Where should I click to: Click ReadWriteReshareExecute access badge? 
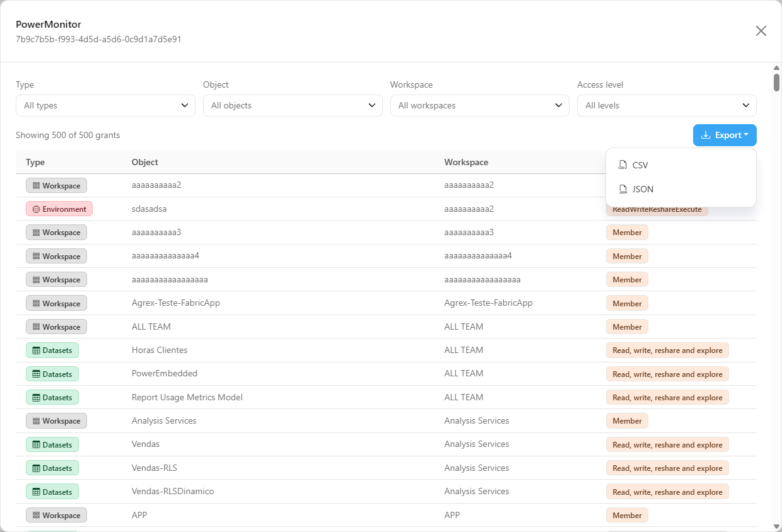(657, 210)
